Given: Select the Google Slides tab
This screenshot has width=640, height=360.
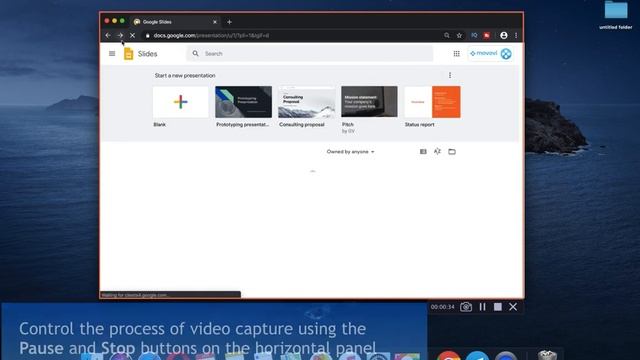Looking at the screenshot, I should [x=175, y=22].
